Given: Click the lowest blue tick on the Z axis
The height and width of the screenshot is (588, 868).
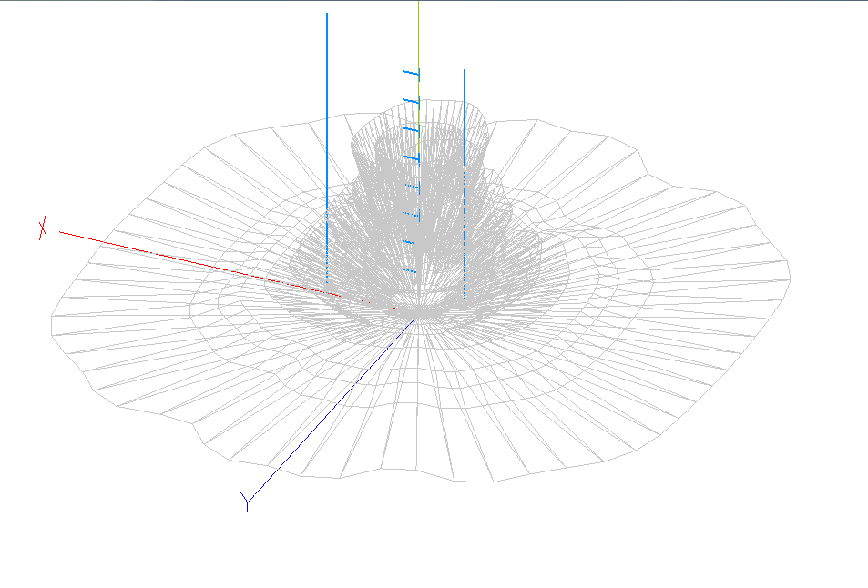Looking at the screenshot, I should coord(409,270).
